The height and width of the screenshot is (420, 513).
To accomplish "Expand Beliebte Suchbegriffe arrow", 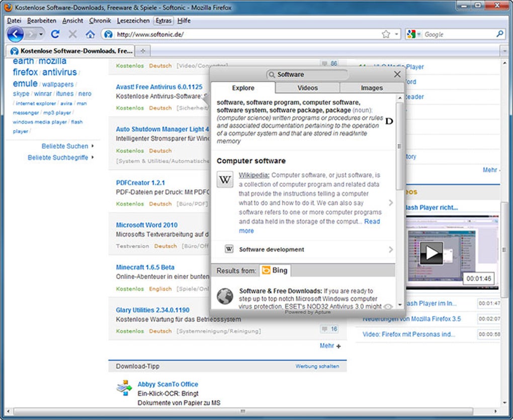I will point(93,157).
